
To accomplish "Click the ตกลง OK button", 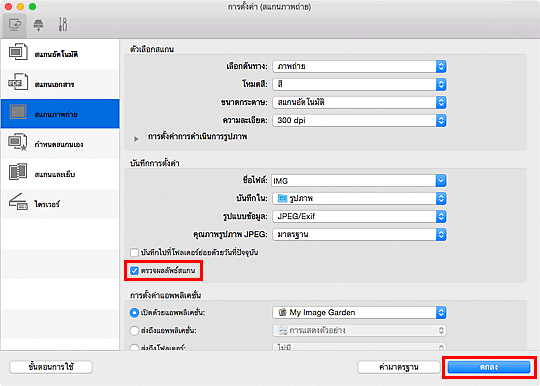I will point(489,367).
